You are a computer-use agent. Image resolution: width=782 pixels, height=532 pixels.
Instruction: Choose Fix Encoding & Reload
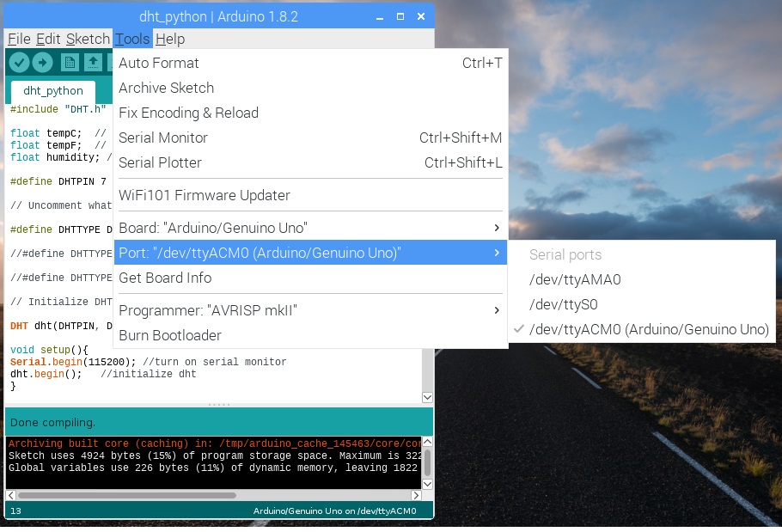pos(310,113)
